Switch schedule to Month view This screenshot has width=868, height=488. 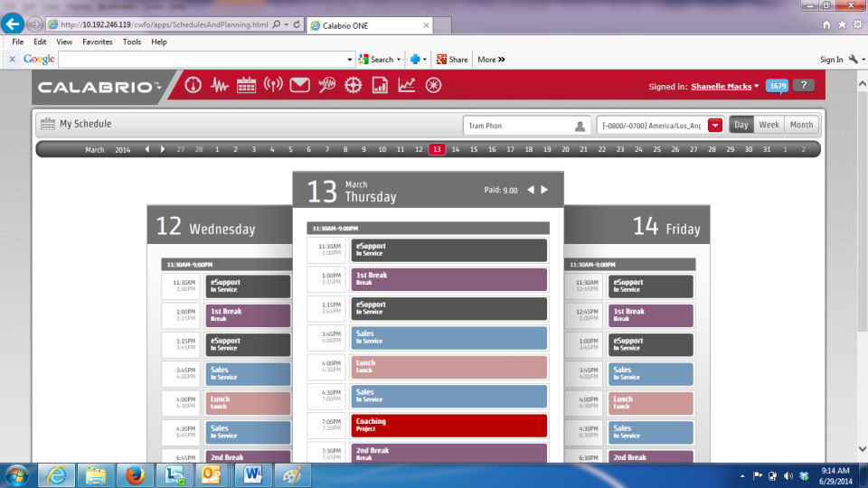pyautogui.click(x=801, y=125)
